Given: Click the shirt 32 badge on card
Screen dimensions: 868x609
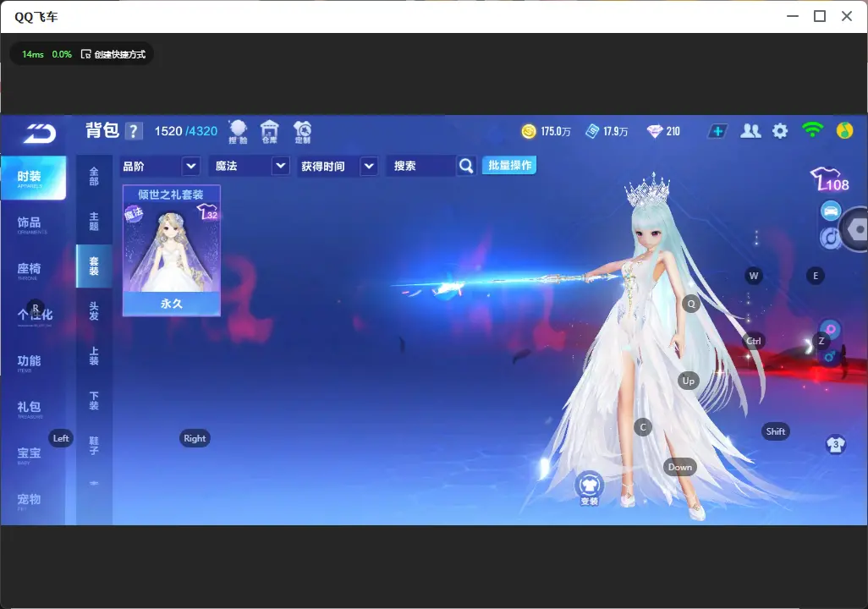Looking at the screenshot, I should [207, 211].
